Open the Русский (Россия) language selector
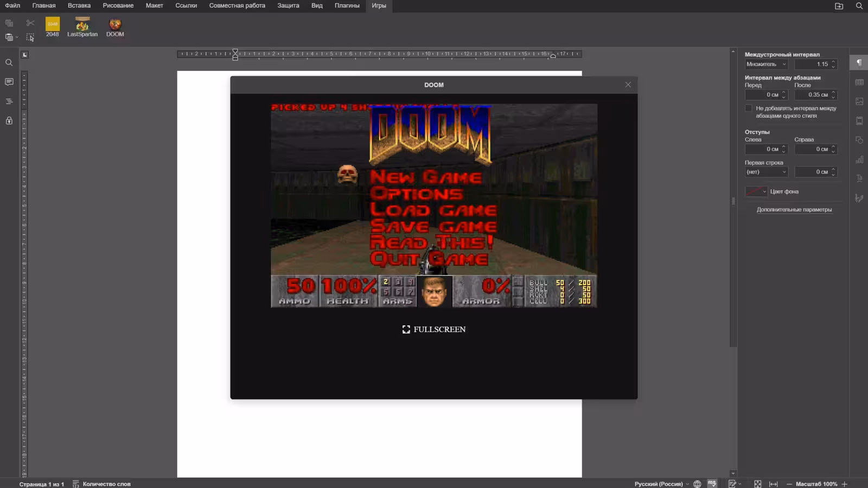Screen dimensions: 868x488 662,484
